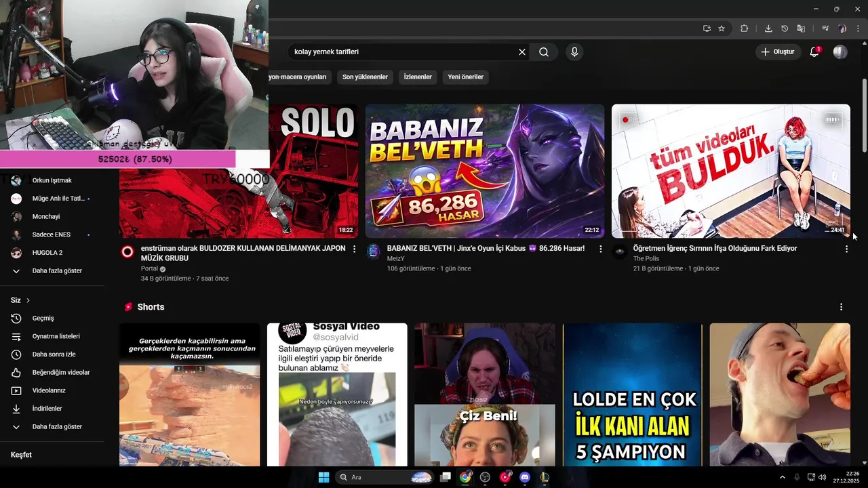This screenshot has width=868, height=488.
Task: Click the BABANIZ BEL'VETH video title
Action: click(x=486, y=249)
